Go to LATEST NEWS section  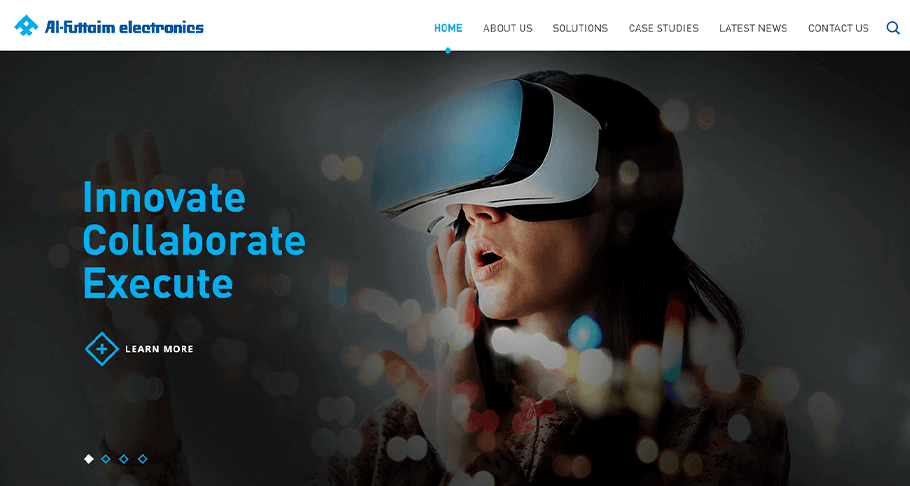click(753, 28)
